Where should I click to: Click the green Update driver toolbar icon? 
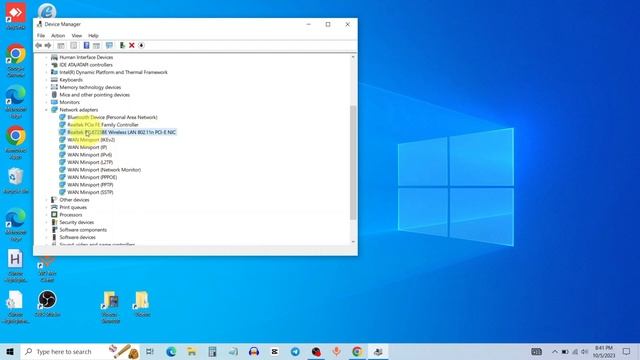pos(122,45)
